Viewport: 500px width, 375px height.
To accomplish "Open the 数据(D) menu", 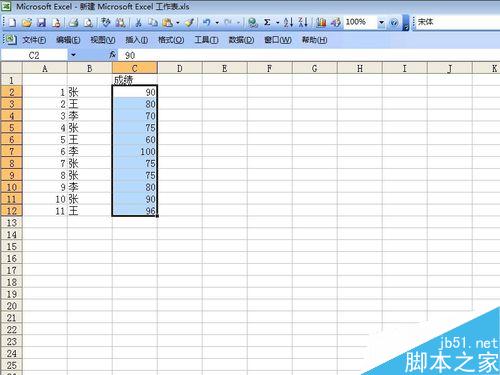I will pos(241,40).
